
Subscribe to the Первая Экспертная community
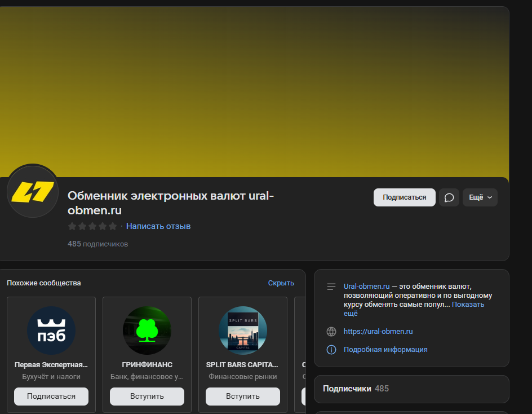(51, 397)
